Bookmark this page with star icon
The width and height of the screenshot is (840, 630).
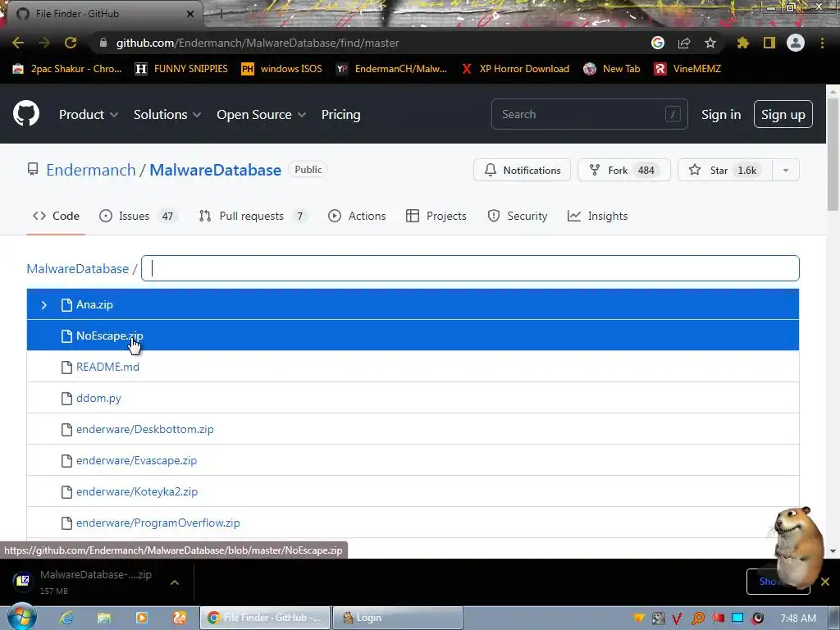tap(710, 43)
